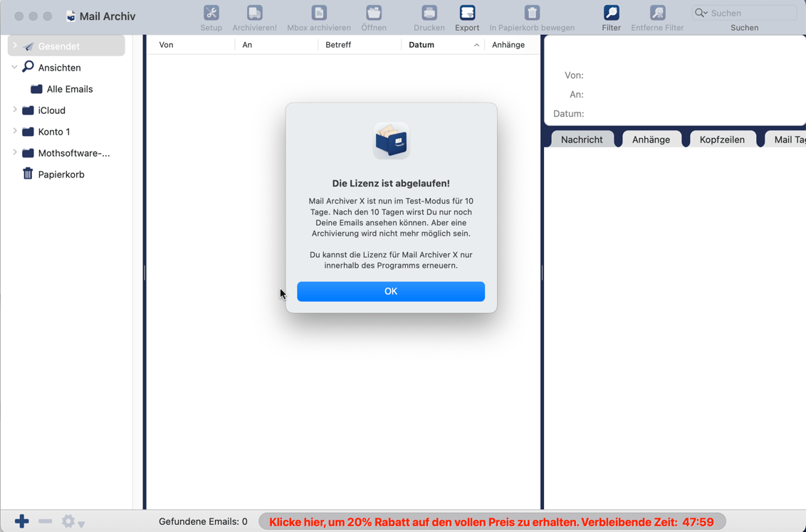Select the Mbox archivieren icon
The height and width of the screenshot is (532, 806).
[318, 14]
